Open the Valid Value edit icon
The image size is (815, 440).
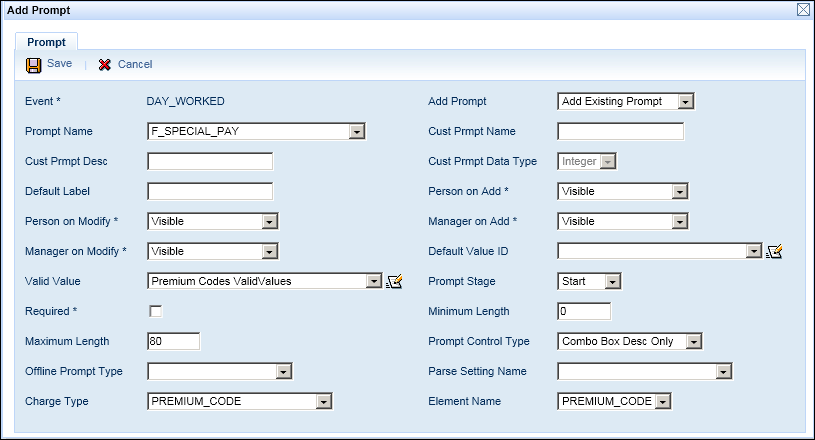point(394,282)
